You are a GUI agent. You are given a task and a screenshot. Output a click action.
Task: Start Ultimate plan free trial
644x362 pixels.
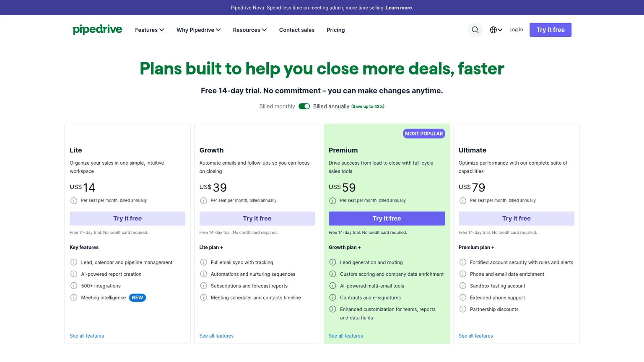tap(516, 219)
